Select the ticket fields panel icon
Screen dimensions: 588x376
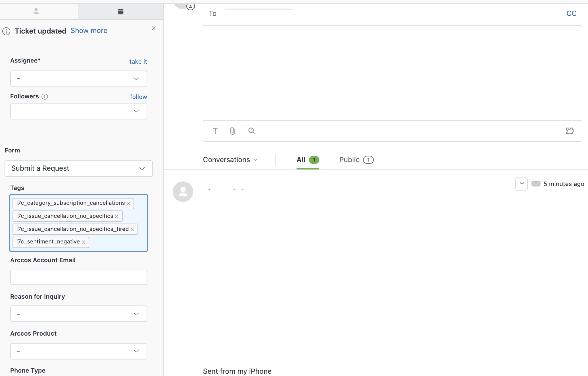120,11
